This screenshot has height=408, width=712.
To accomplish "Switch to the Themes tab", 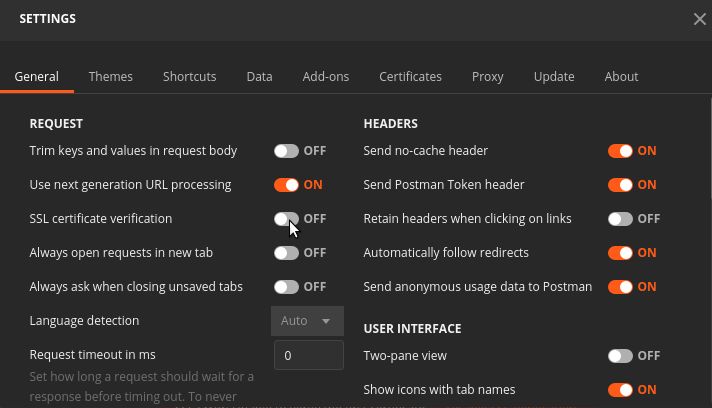I will pyautogui.click(x=110, y=77).
